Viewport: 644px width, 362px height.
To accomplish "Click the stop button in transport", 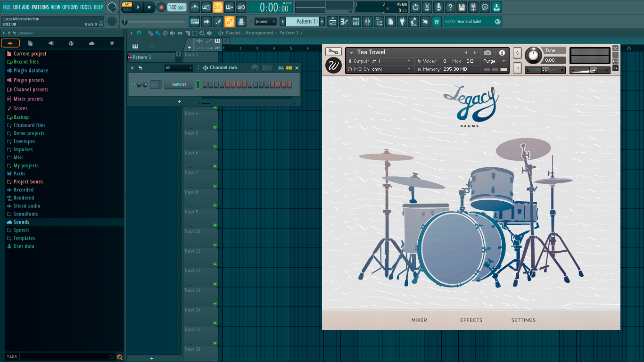I will point(149,7).
